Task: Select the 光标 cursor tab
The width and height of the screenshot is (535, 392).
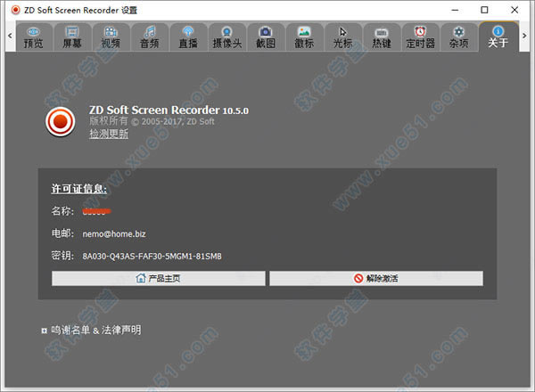Action: (343, 37)
